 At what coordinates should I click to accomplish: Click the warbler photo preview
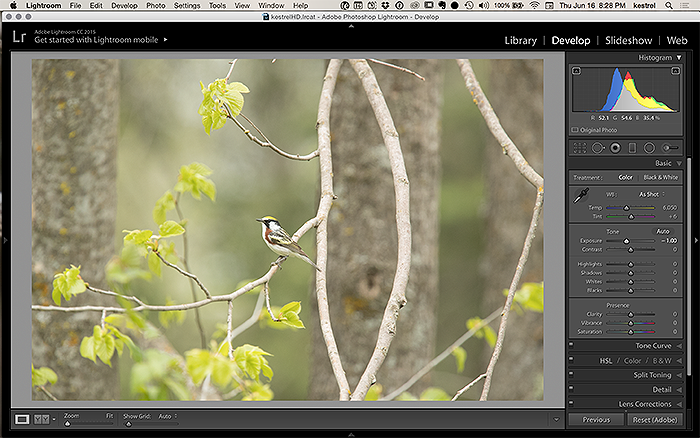pos(288,230)
